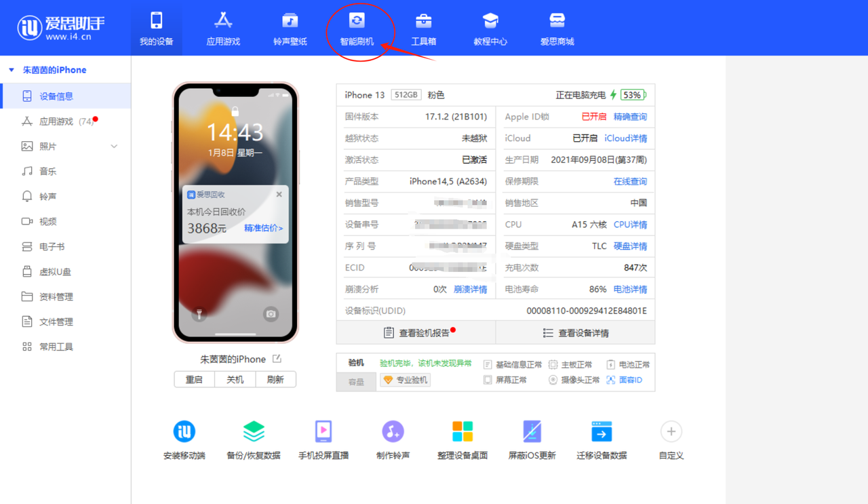Click 在线查询 warranty link

tap(630, 182)
